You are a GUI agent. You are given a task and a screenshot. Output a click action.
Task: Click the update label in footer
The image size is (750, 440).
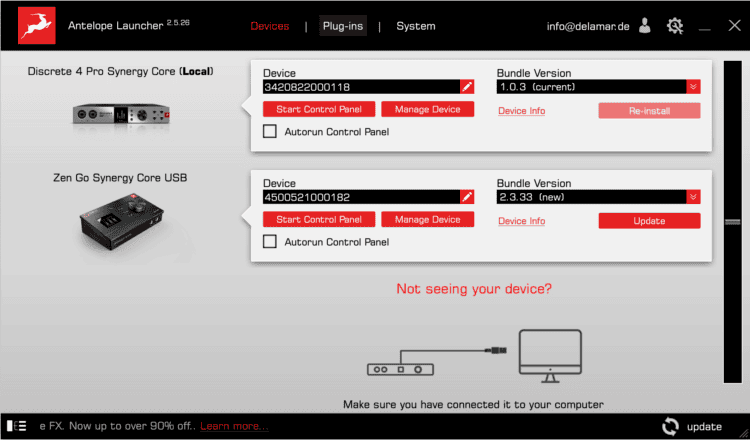(x=704, y=426)
